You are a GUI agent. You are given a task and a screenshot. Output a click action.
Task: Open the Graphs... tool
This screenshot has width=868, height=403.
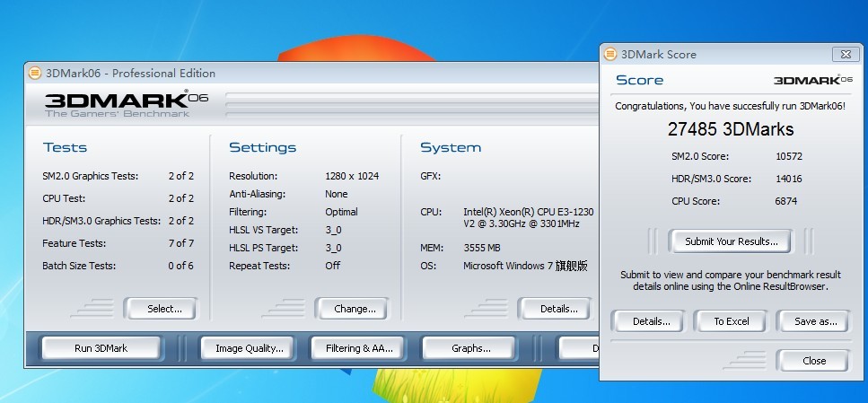pyautogui.click(x=470, y=348)
